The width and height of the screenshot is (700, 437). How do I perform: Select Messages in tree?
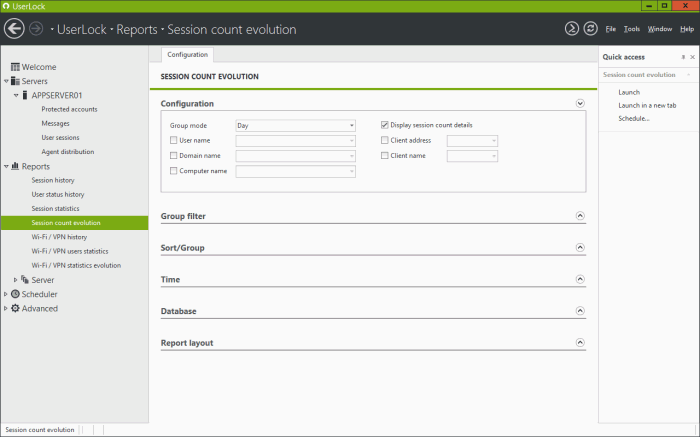coord(55,124)
